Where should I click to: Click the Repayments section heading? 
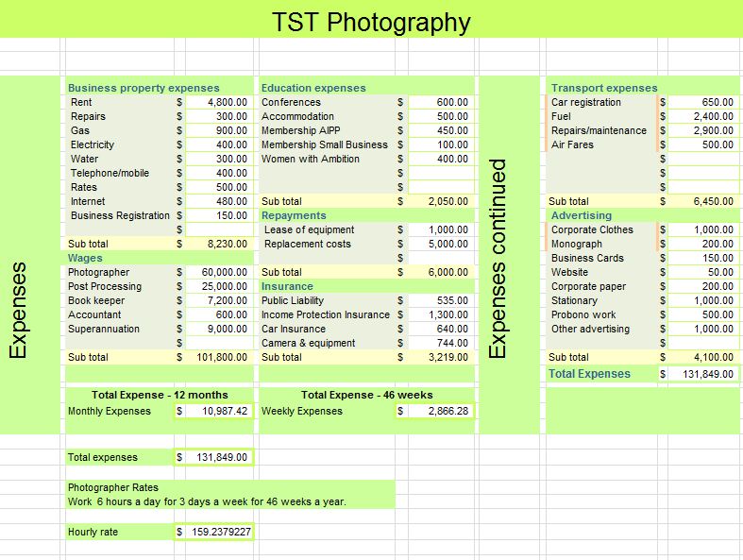(x=294, y=215)
